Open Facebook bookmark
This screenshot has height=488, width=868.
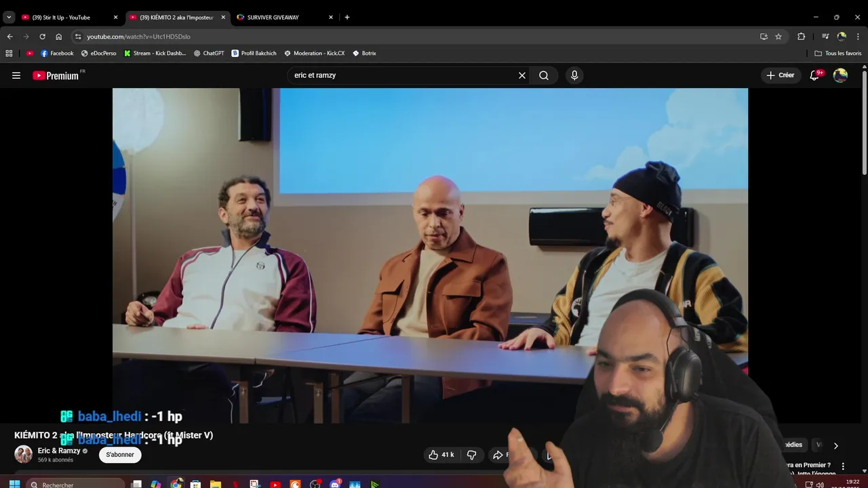(x=57, y=53)
